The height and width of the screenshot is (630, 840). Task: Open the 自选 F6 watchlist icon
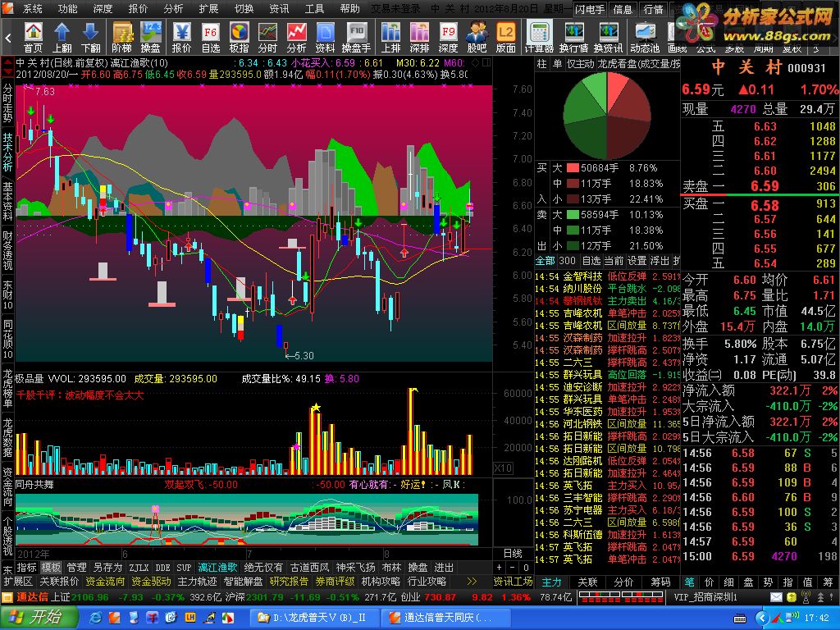211,37
